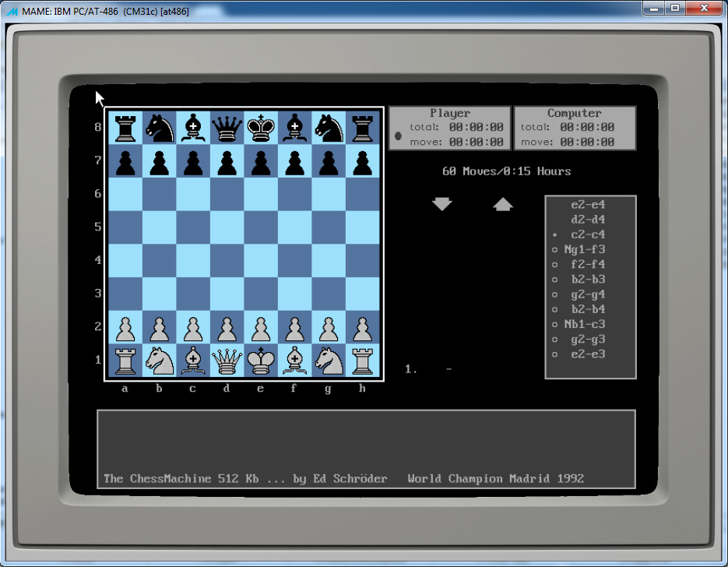Choose opening move g2-g4 from the list
Screen dimensions: 728x567
click(x=588, y=294)
